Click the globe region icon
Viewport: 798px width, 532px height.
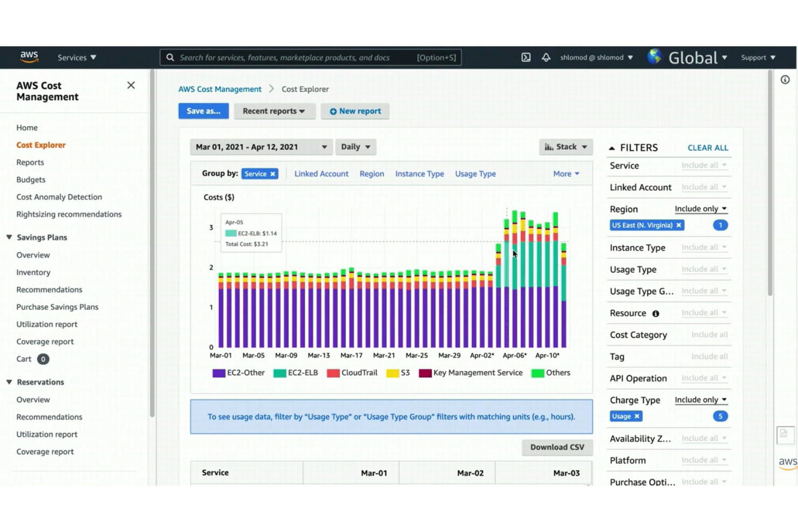[x=655, y=57]
